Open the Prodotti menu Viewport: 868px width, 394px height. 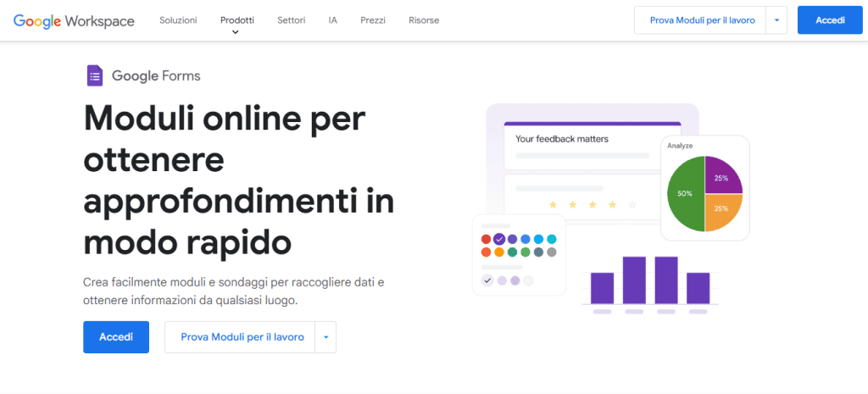pyautogui.click(x=237, y=20)
